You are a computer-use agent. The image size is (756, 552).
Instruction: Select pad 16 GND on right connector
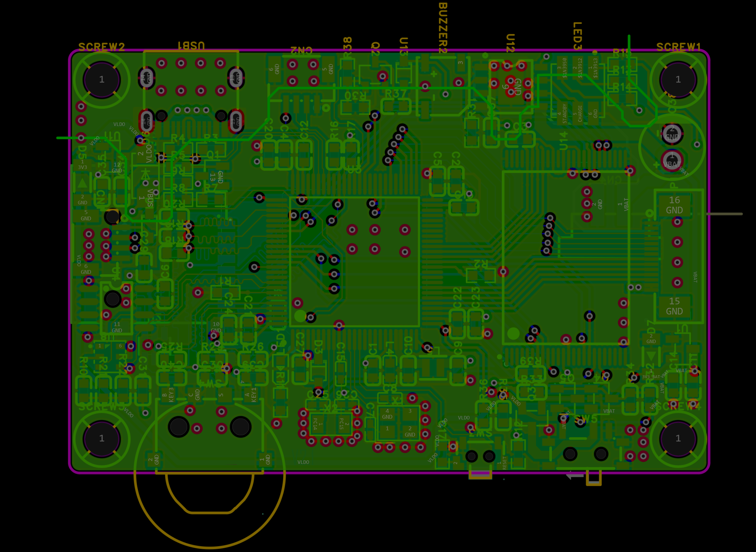click(674, 205)
